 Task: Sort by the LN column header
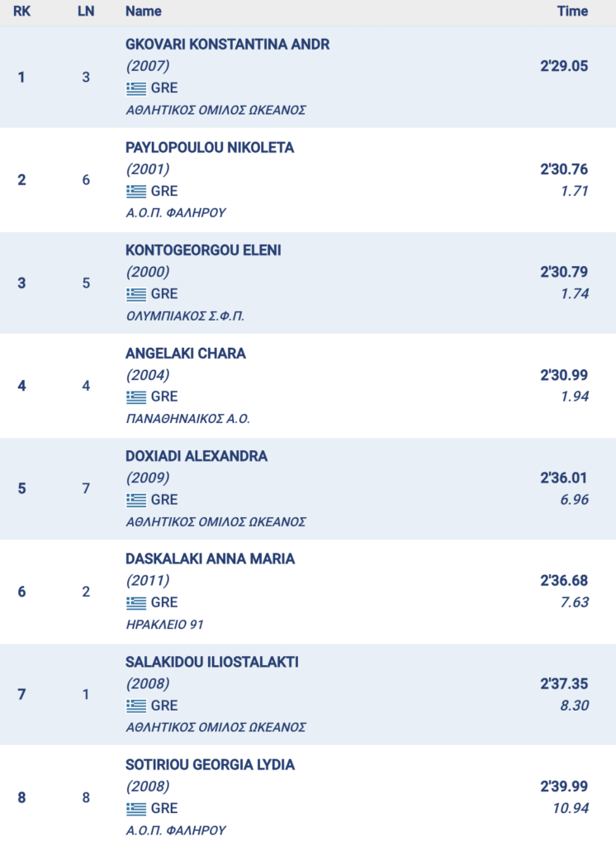(x=86, y=12)
